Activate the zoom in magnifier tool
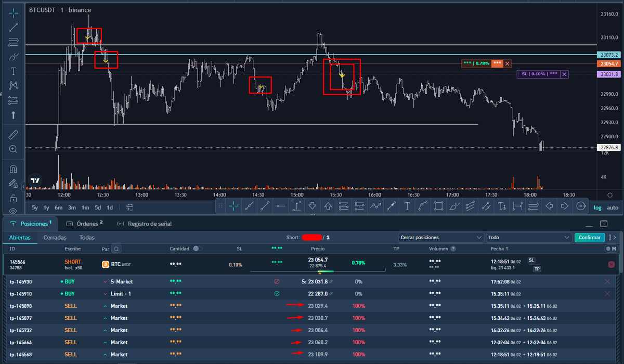 point(14,149)
